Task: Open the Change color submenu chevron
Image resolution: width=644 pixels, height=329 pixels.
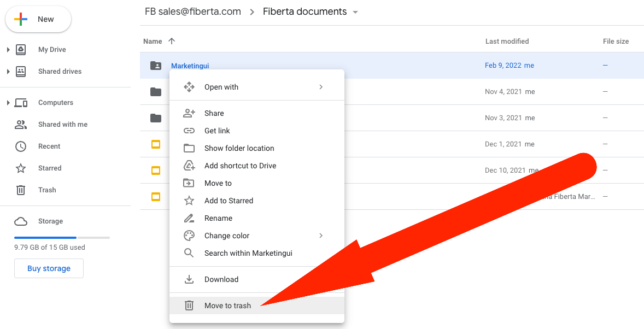Action: (x=321, y=236)
